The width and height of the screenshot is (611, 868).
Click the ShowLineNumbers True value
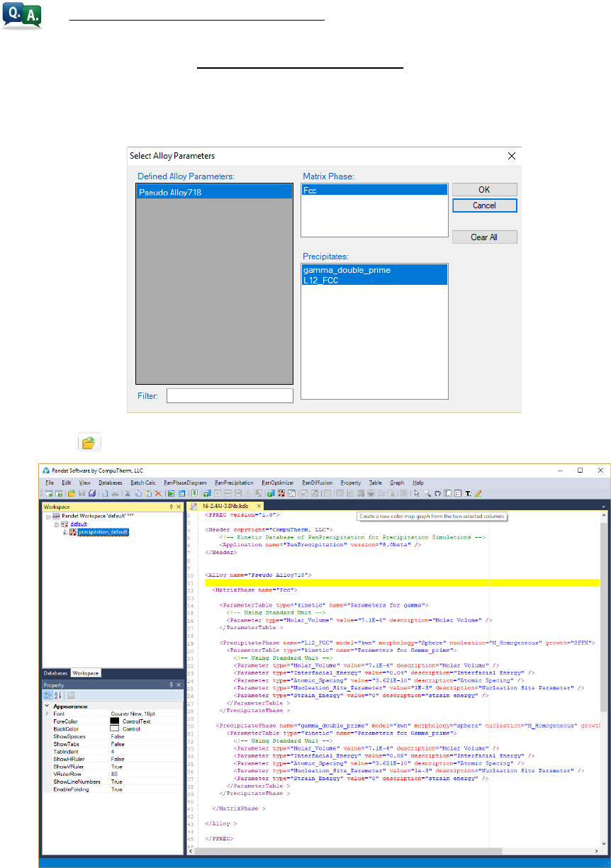pyautogui.click(x=116, y=781)
